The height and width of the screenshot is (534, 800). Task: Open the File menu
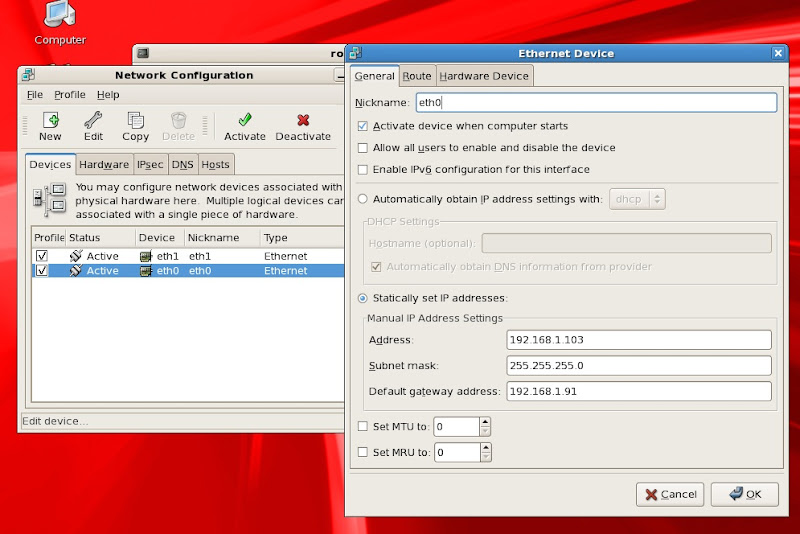[35, 95]
